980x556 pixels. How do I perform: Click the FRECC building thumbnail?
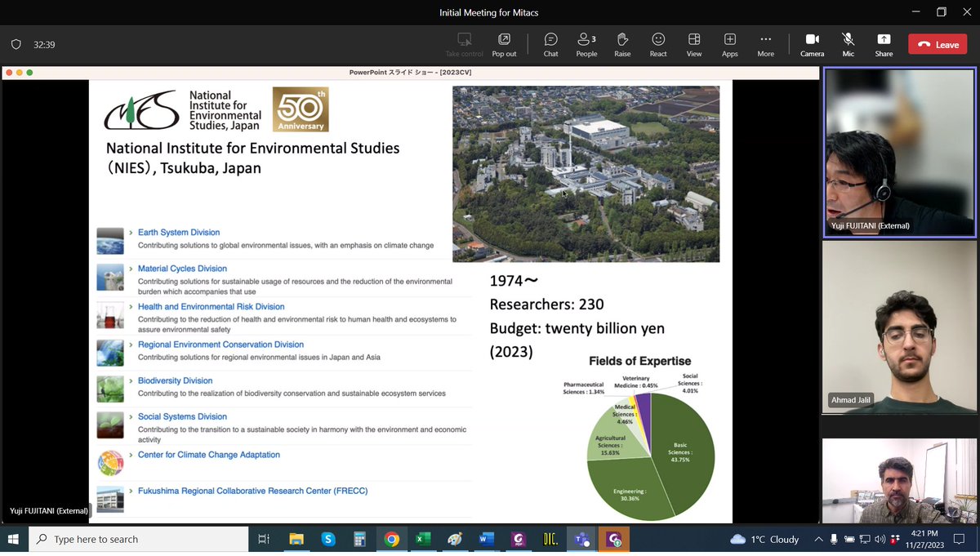click(110, 499)
